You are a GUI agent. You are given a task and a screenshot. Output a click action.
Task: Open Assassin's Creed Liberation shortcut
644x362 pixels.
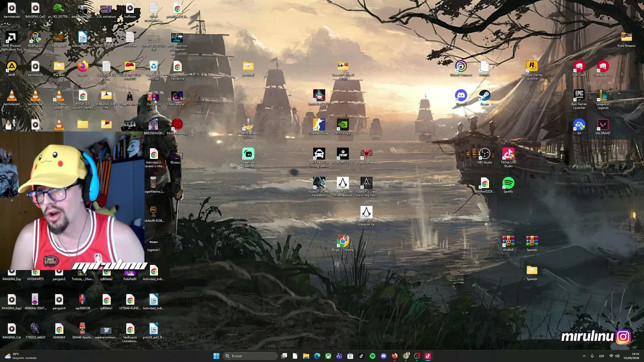tap(366, 216)
